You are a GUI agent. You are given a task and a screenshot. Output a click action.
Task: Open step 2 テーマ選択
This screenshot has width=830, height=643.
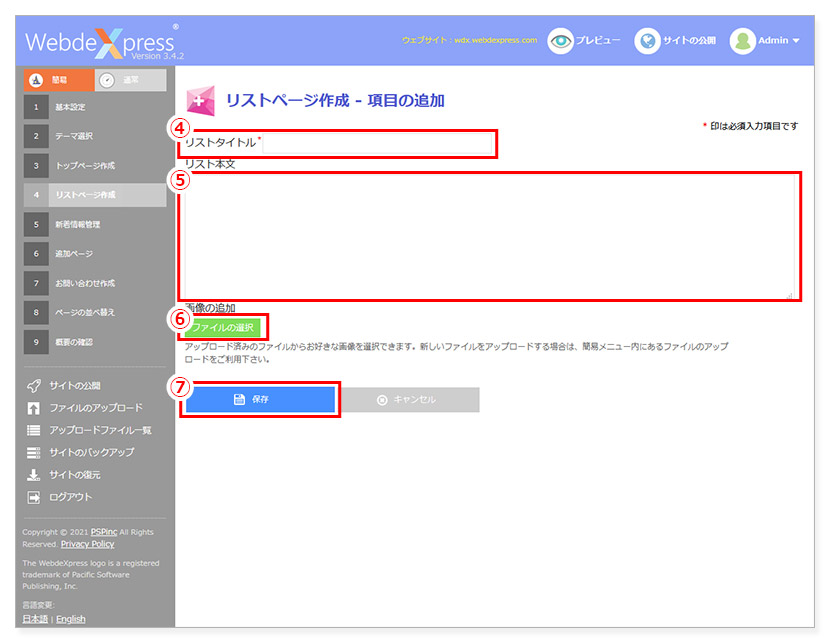(95, 136)
